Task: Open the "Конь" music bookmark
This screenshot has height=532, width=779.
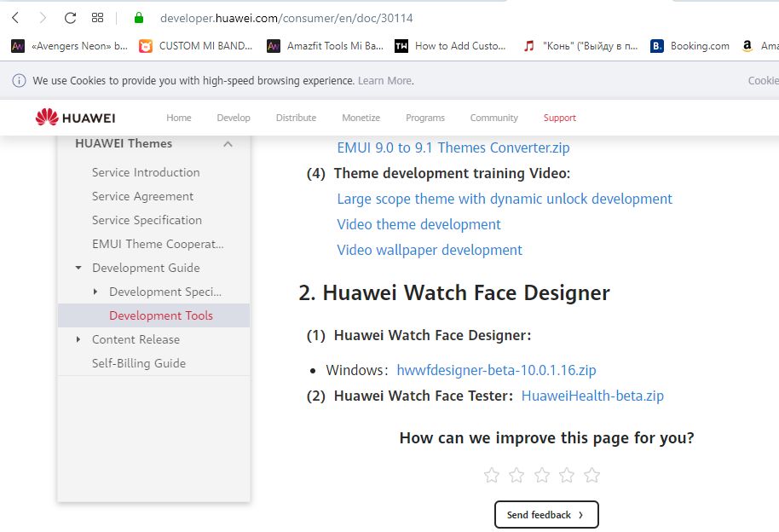Action: coord(580,46)
